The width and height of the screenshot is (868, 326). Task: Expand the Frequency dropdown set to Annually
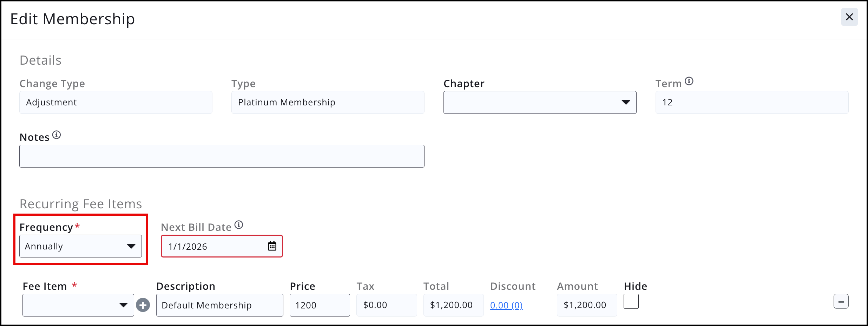(80, 246)
